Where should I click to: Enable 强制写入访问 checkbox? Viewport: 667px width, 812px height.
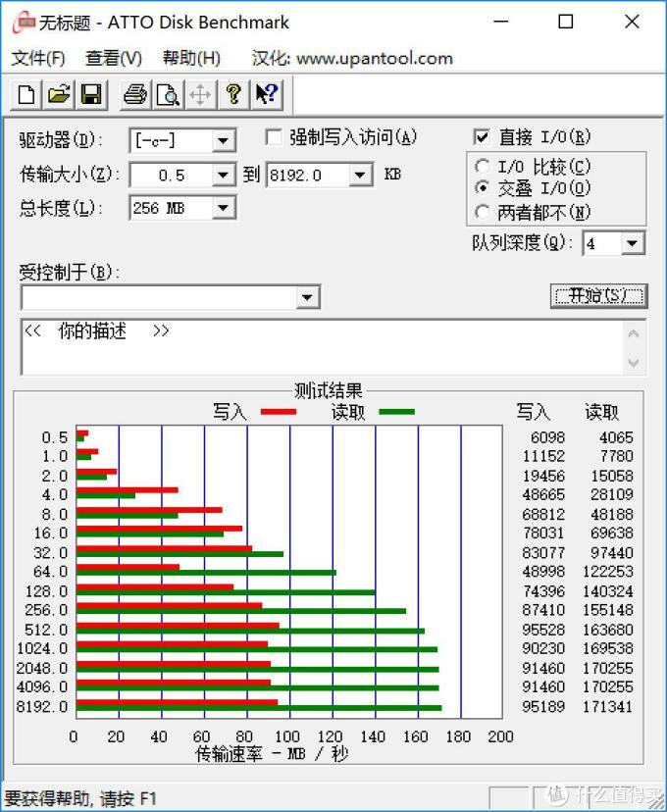pyautogui.click(x=274, y=137)
